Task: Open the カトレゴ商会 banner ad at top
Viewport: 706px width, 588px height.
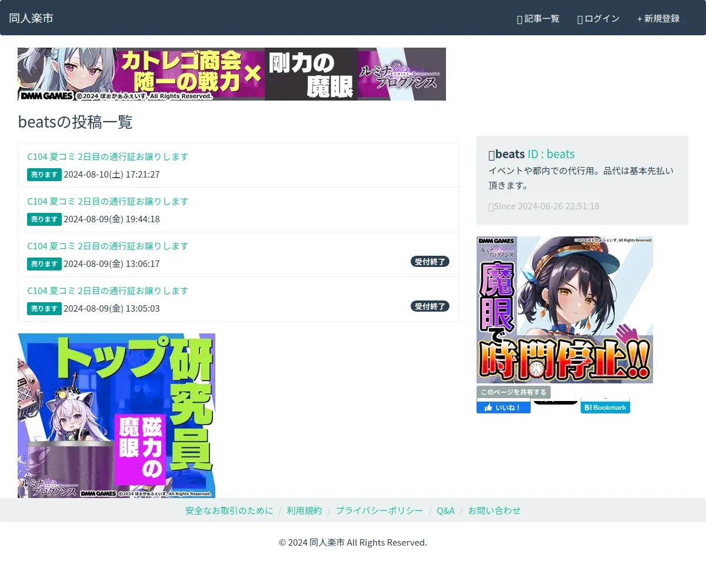Action: [232, 74]
